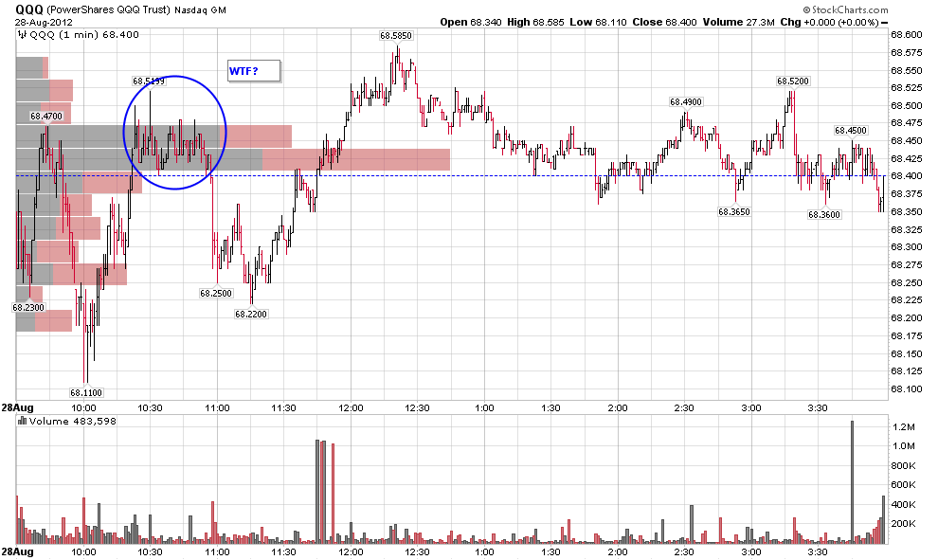Click the 68.3650 price callout

(x=734, y=212)
